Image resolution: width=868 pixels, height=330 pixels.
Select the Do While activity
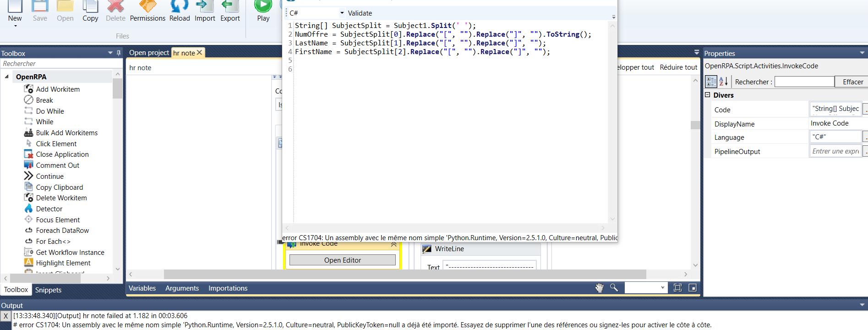[50, 111]
